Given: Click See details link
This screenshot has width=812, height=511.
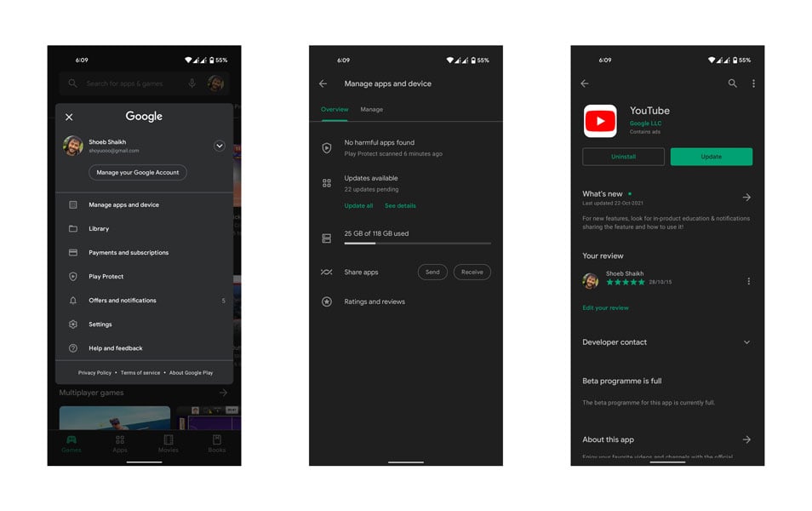Looking at the screenshot, I should coord(400,206).
